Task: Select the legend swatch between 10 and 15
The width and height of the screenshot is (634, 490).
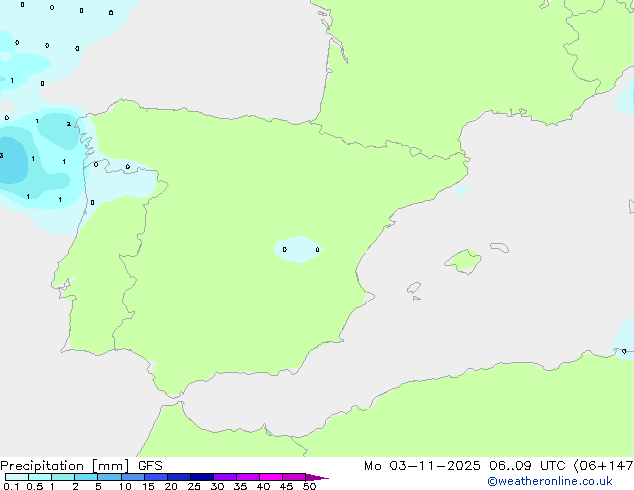Action: click(132, 477)
